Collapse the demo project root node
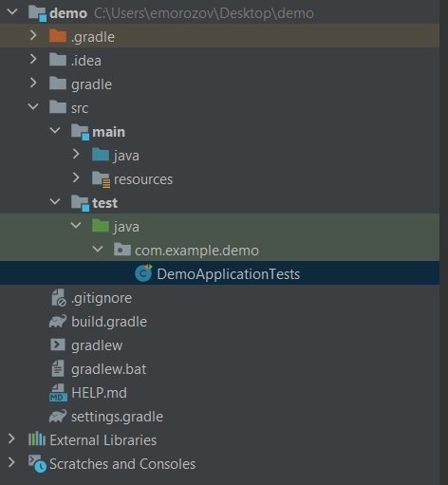 12,12
